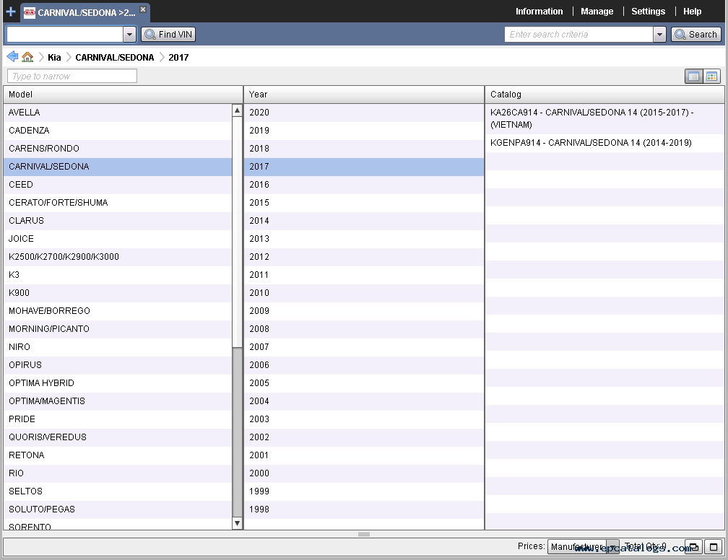Screen dimensions: 728x560
Task: Select CEED in the Model list
Action: tap(118, 185)
